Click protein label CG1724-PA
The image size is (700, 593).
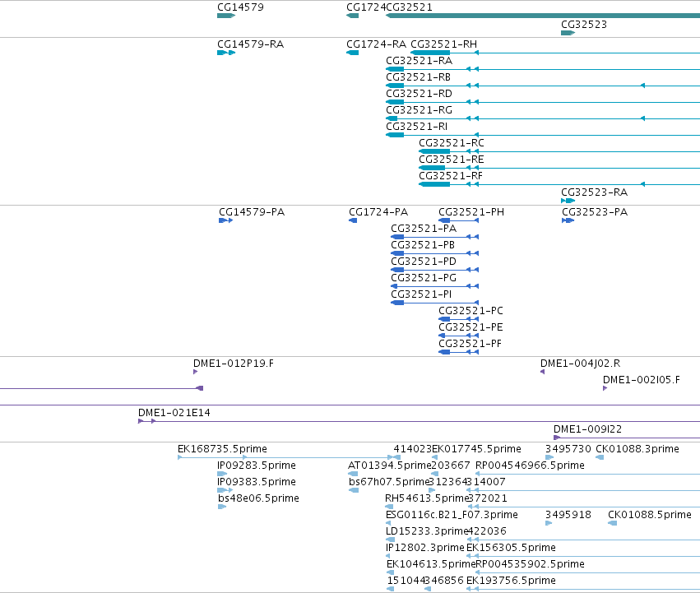tap(378, 212)
